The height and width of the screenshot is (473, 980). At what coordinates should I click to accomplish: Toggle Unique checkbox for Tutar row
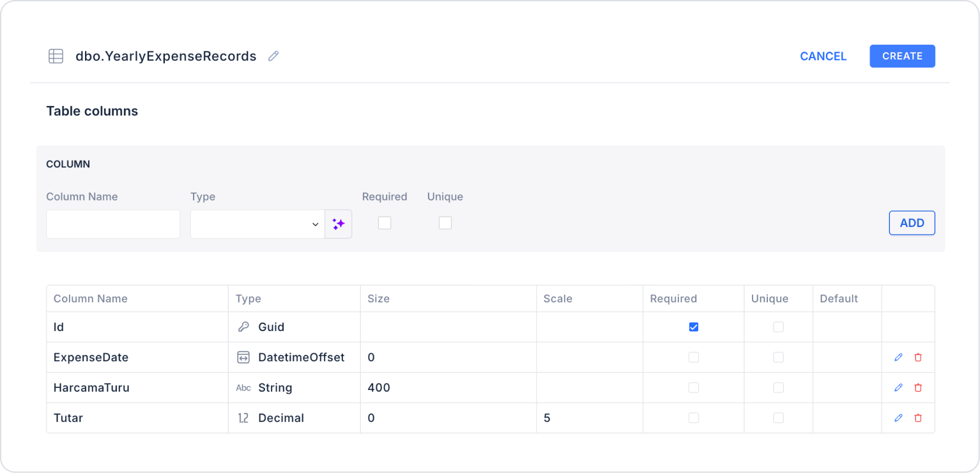click(x=778, y=418)
